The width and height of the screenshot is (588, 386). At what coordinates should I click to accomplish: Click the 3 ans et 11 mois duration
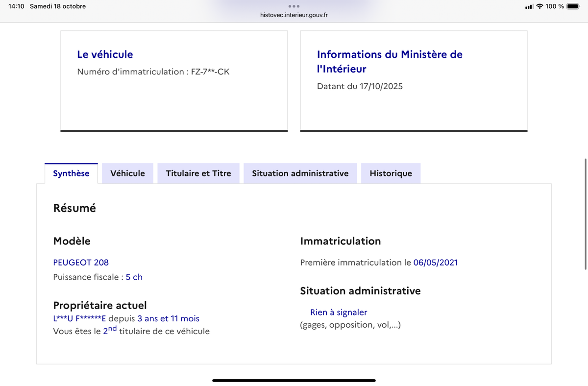[x=168, y=319]
